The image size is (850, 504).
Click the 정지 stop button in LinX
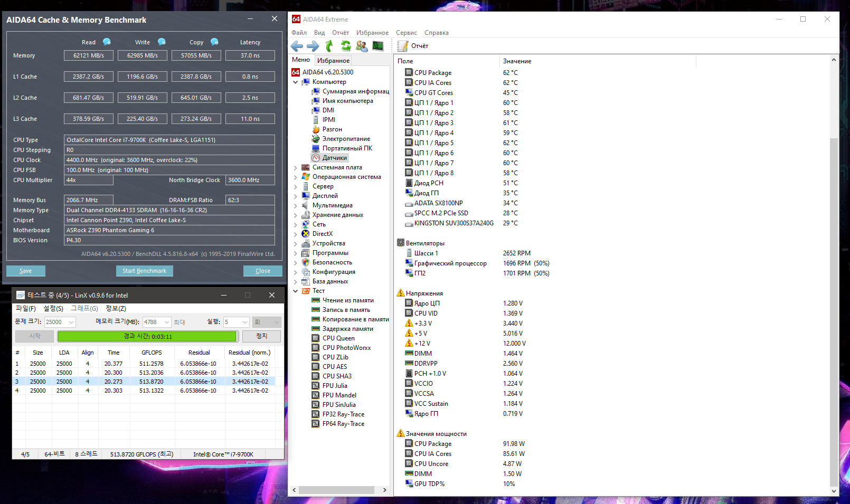[262, 336]
